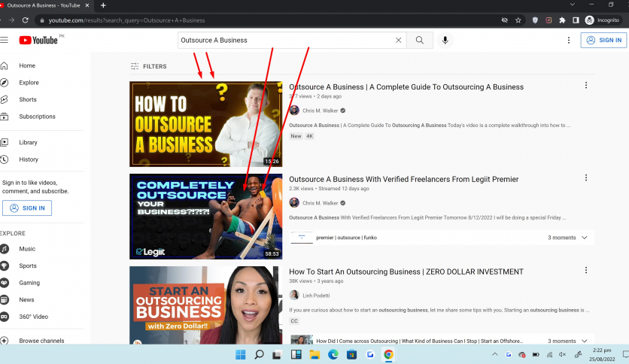Expand 3 moments under Legiit Premier video
This screenshot has height=364, width=629.
click(567, 238)
